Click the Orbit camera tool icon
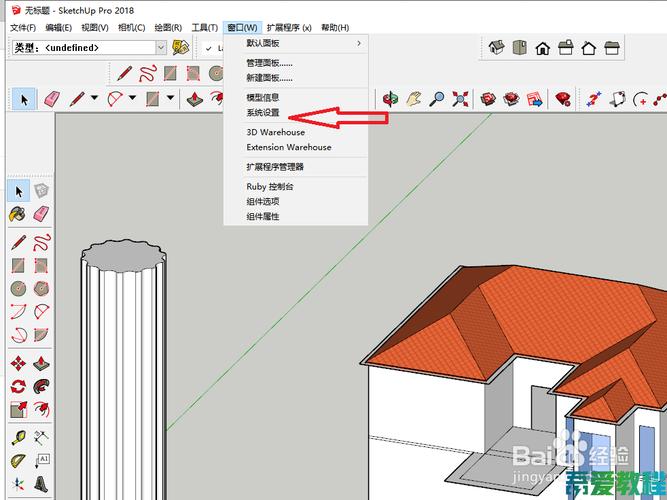 coord(390,99)
